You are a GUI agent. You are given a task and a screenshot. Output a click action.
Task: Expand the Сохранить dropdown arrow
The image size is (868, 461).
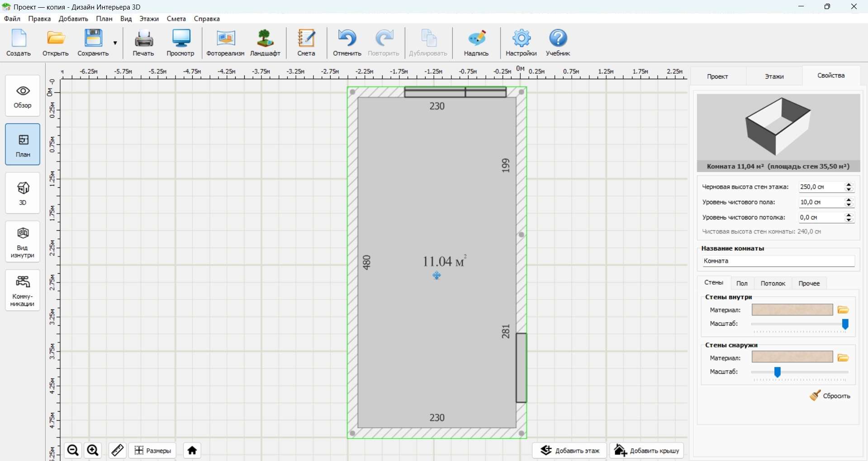pos(115,43)
